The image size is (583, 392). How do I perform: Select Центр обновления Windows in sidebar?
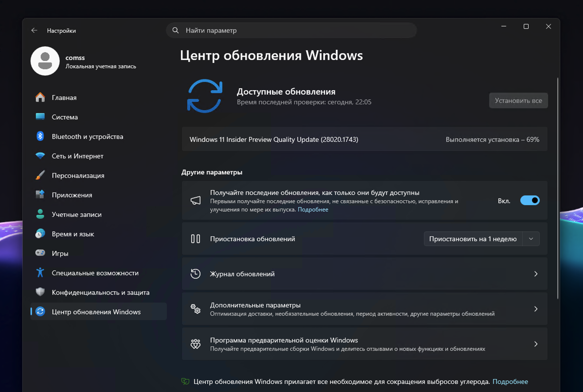[x=98, y=312]
